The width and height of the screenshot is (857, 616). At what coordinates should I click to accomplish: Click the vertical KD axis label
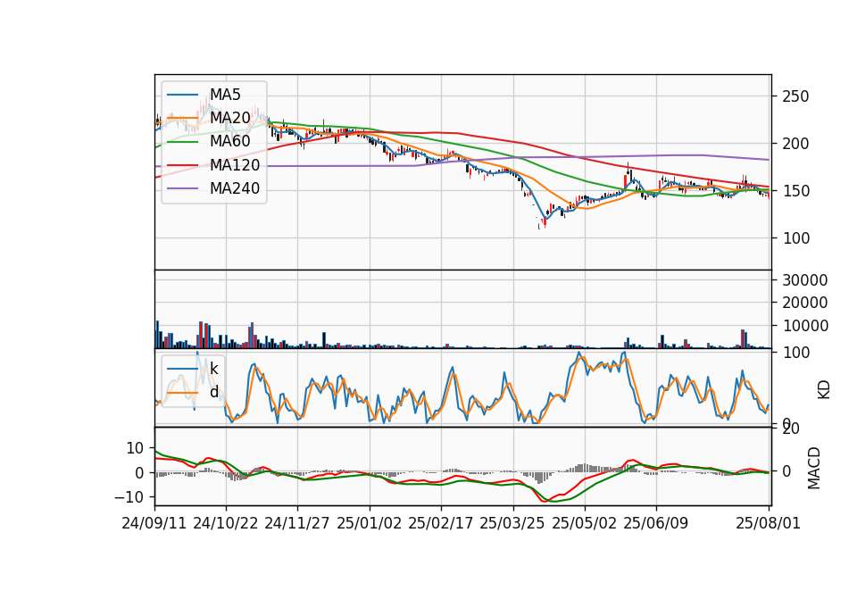click(824, 390)
